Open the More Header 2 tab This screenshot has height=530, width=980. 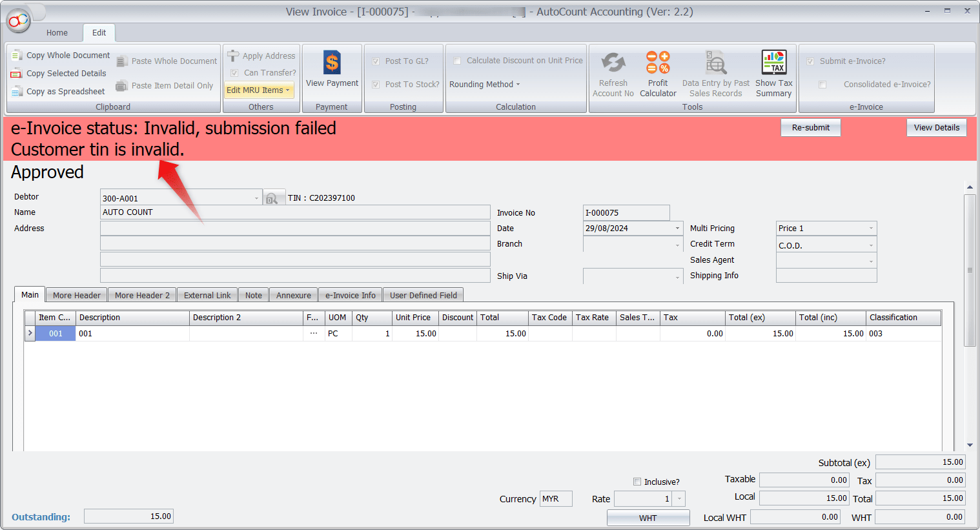tap(142, 296)
